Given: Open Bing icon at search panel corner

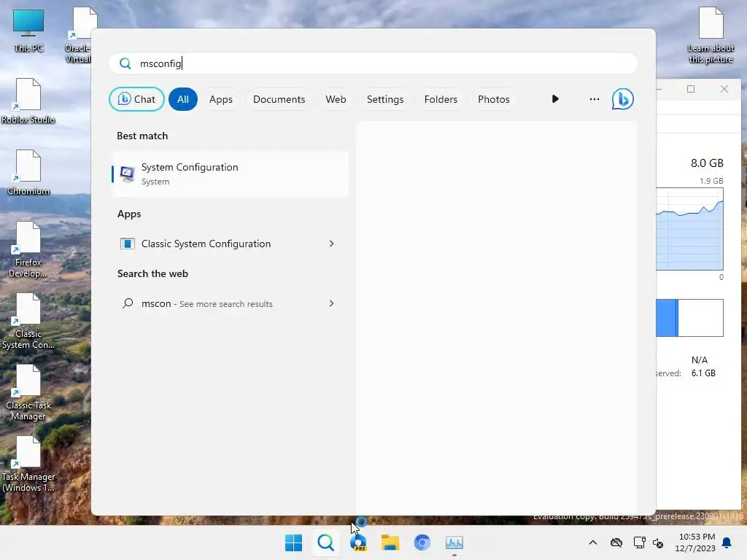Looking at the screenshot, I should [623, 99].
